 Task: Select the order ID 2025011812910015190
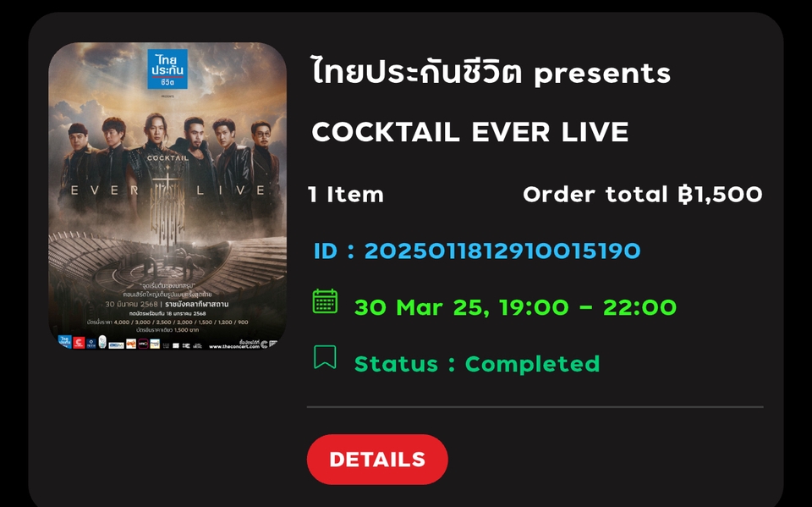pyautogui.click(x=477, y=251)
